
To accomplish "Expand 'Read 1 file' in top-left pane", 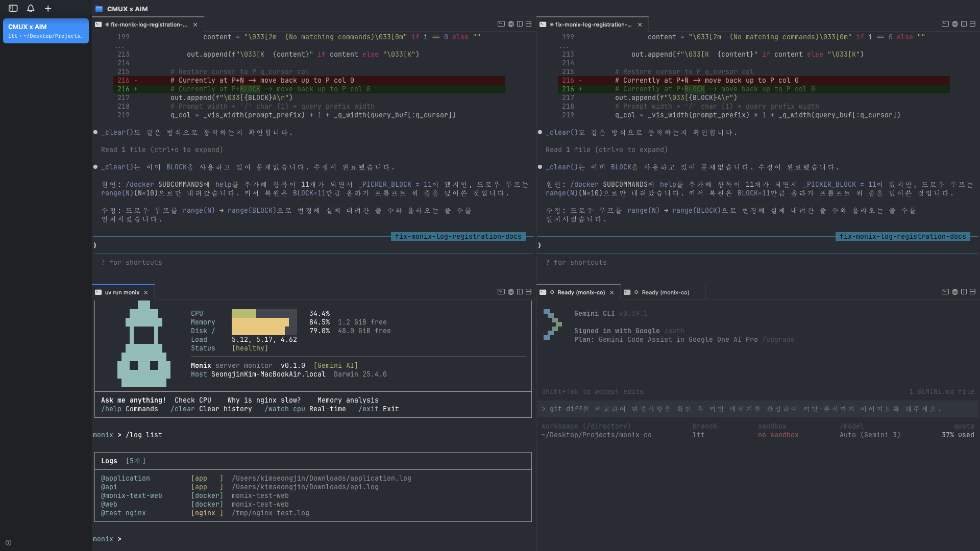I will (x=162, y=150).
